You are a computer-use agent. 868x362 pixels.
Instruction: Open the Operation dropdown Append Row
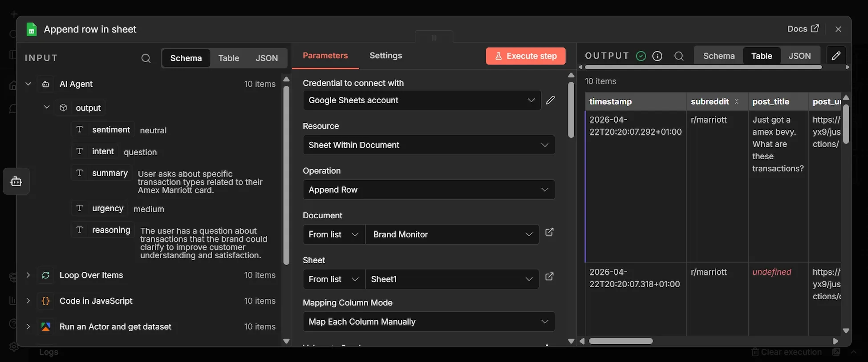tap(429, 189)
